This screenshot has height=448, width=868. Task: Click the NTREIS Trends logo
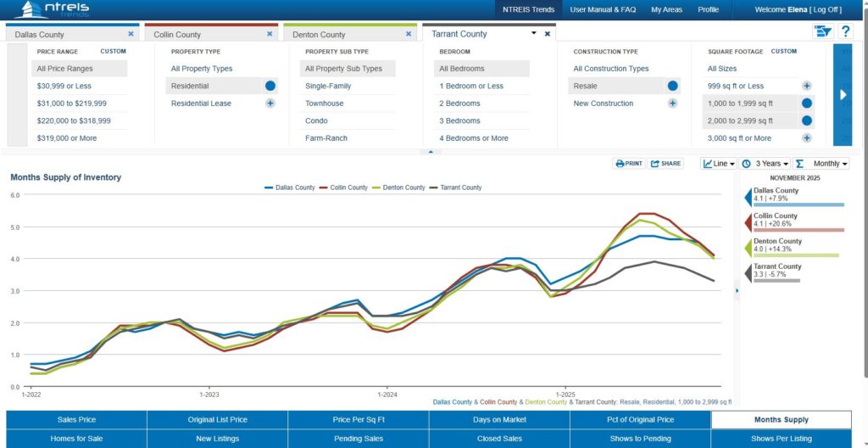51,10
